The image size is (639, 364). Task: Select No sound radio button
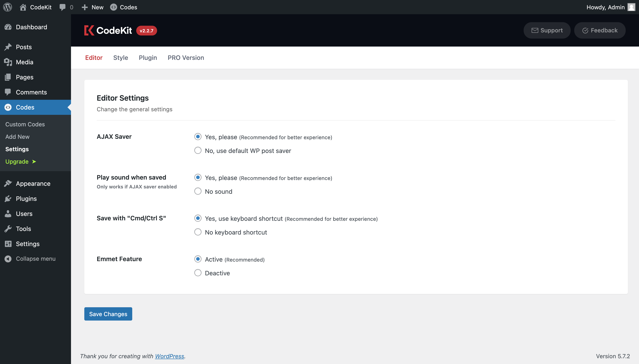(x=198, y=191)
